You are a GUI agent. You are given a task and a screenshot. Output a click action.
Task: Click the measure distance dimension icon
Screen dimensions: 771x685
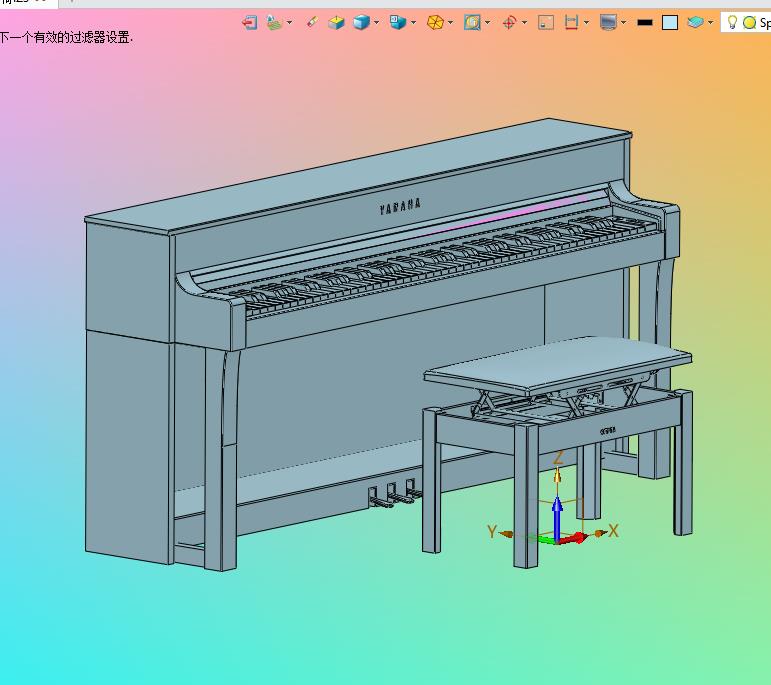[571, 23]
